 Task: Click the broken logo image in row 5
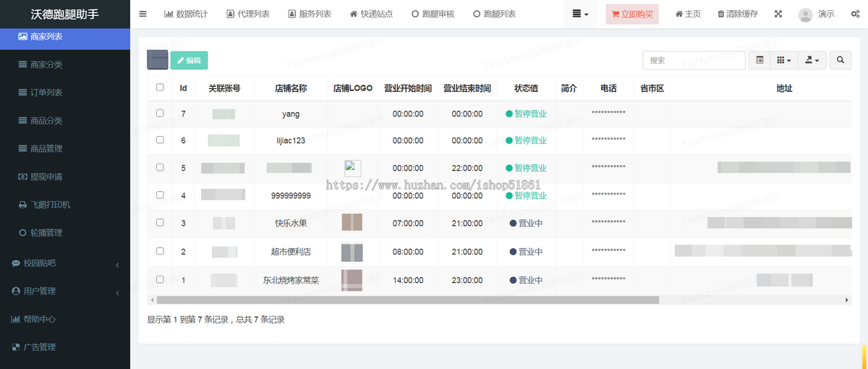pos(353,168)
